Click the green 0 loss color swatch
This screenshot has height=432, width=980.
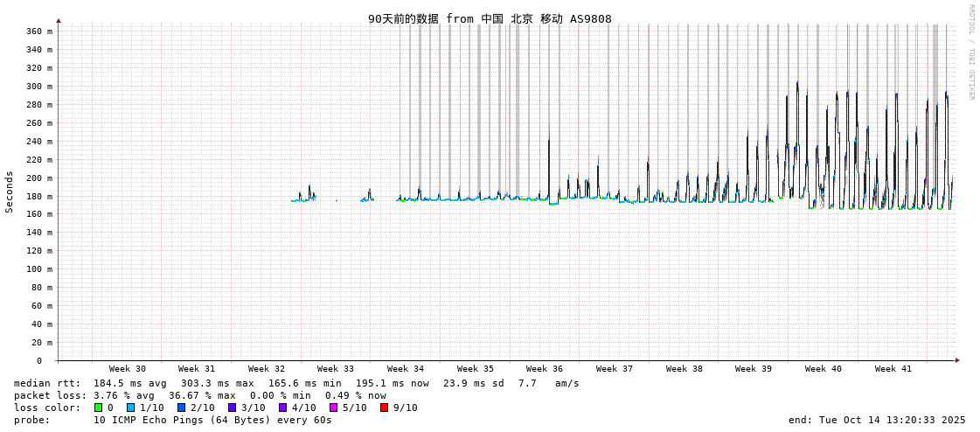pos(99,408)
